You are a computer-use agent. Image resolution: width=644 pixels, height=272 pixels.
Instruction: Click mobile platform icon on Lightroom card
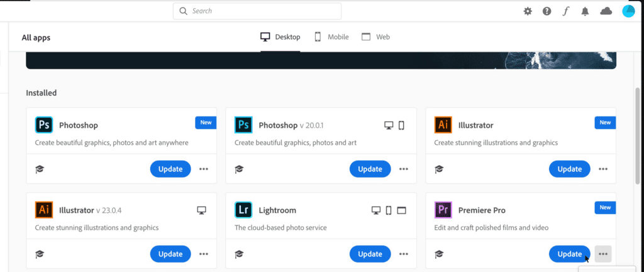point(389,210)
